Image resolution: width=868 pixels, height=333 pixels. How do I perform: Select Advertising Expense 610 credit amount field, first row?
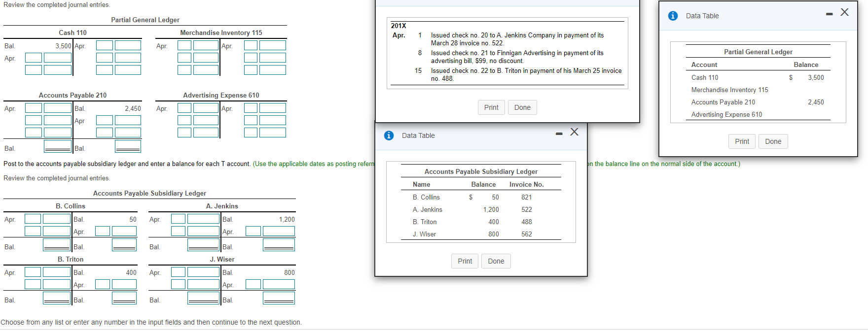coord(273,108)
